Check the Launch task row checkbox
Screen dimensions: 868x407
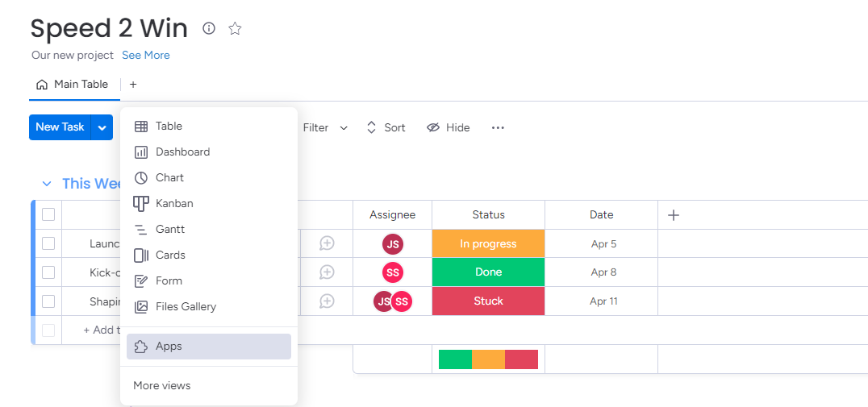pyautogui.click(x=48, y=243)
